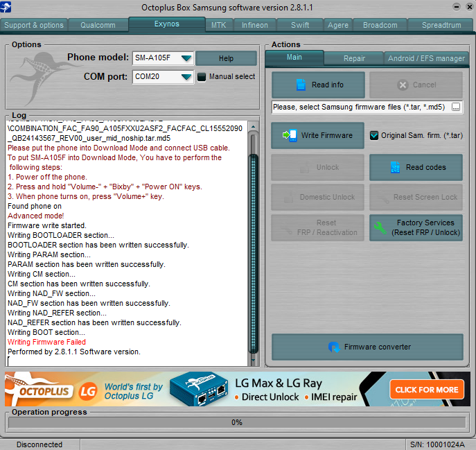Screen dimensions: 476x450
Task: Click the log vertical scrollbar thumb
Action: (x=253, y=254)
